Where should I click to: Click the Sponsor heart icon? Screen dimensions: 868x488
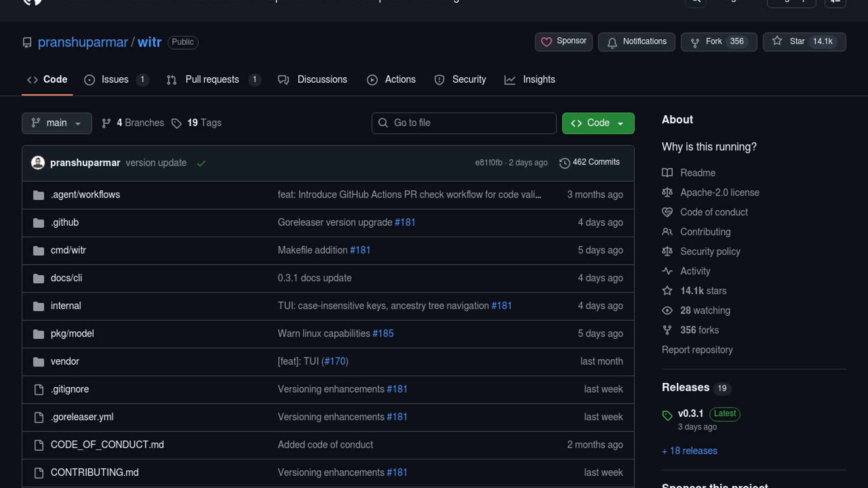(546, 42)
